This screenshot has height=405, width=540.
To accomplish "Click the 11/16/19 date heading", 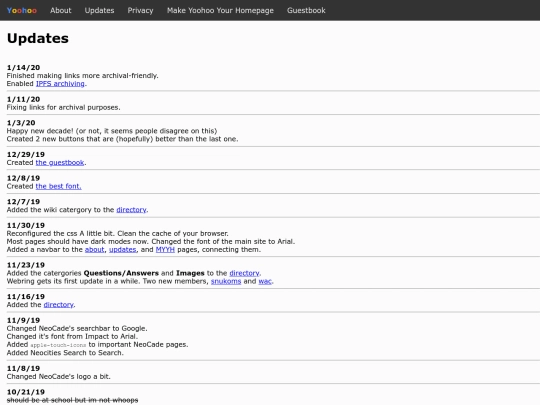I will pyautogui.click(x=26, y=297).
